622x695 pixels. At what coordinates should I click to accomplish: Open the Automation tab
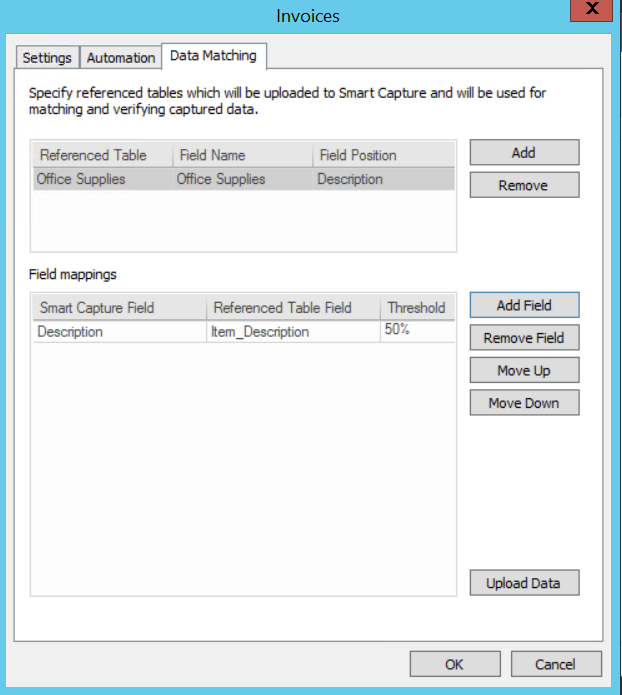coord(121,58)
